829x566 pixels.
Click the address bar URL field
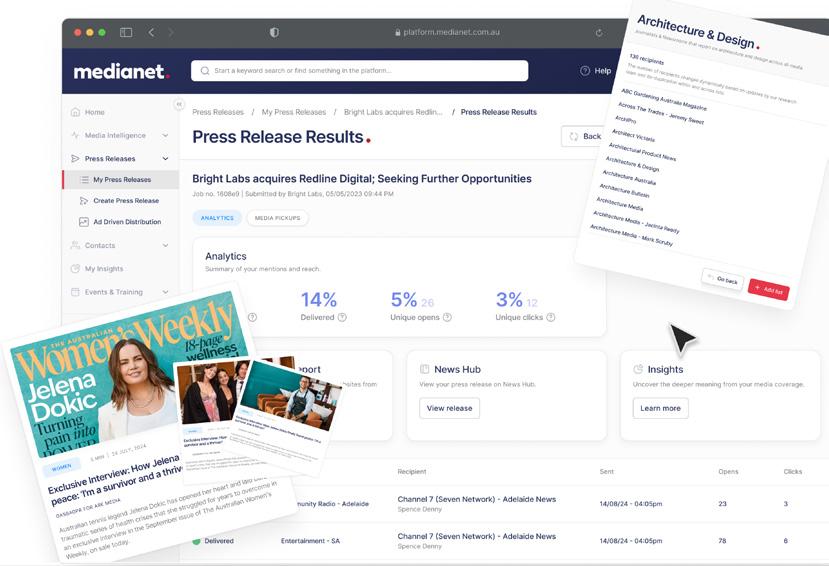coord(447,32)
